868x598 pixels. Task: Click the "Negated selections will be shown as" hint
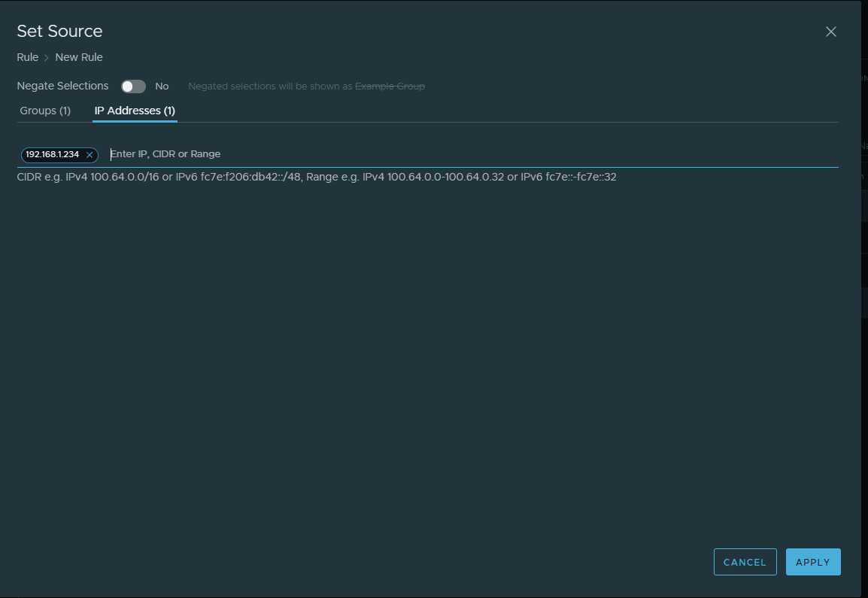pos(270,87)
